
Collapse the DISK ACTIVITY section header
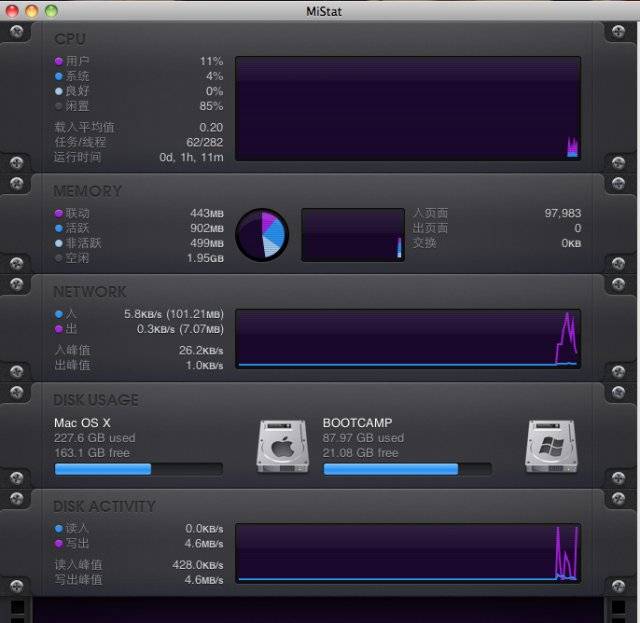[x=104, y=506]
